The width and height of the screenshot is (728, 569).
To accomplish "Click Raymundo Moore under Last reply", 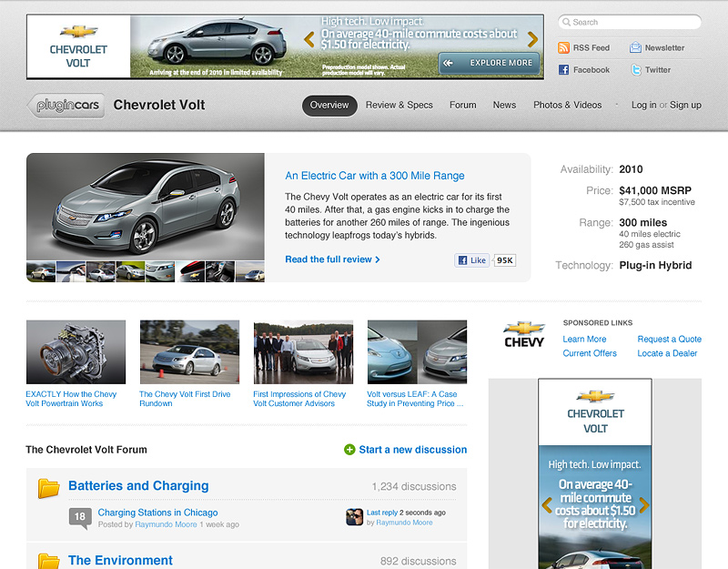I will (404, 523).
